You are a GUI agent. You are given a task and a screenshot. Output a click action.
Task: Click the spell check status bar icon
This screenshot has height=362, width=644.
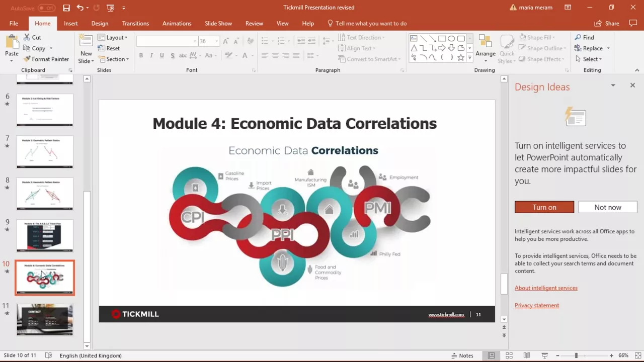[48, 355]
